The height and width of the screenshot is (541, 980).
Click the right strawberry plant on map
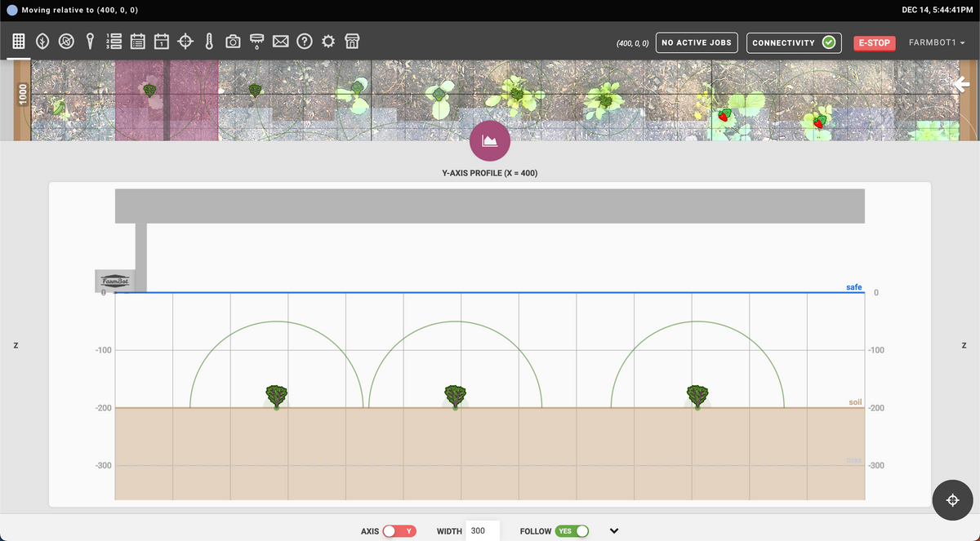819,122
